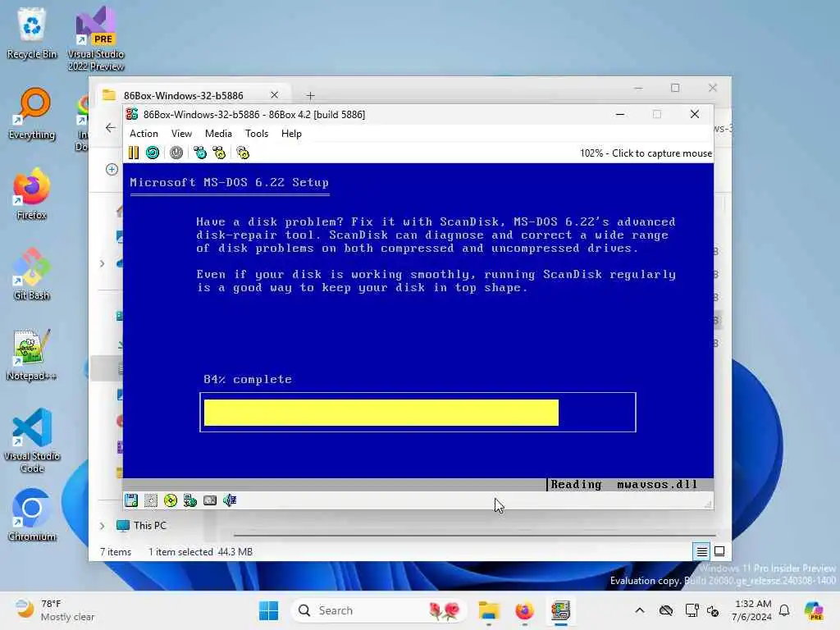Switch Explorer to large icons view

[x=719, y=551]
